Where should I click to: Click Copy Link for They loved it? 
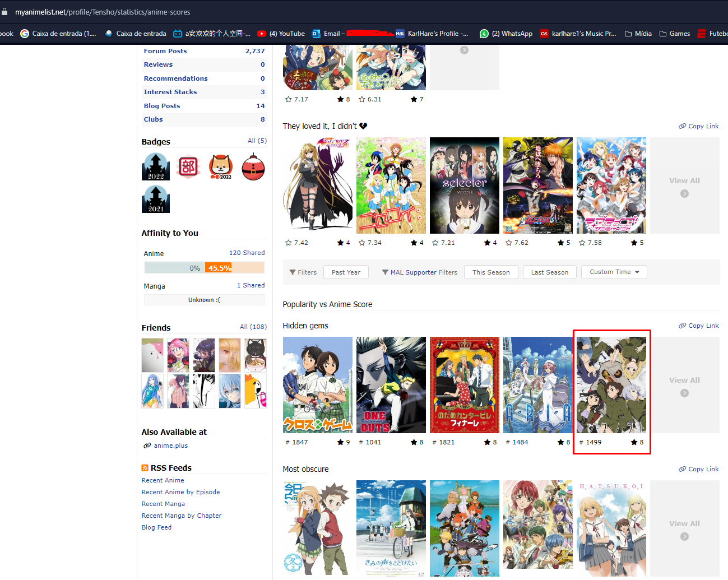click(x=699, y=126)
